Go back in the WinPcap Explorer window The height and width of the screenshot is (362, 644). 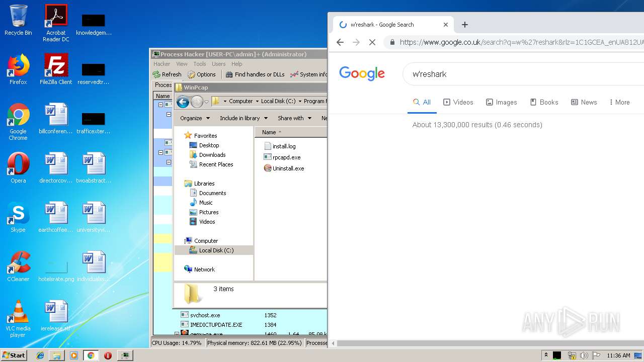[x=183, y=102]
